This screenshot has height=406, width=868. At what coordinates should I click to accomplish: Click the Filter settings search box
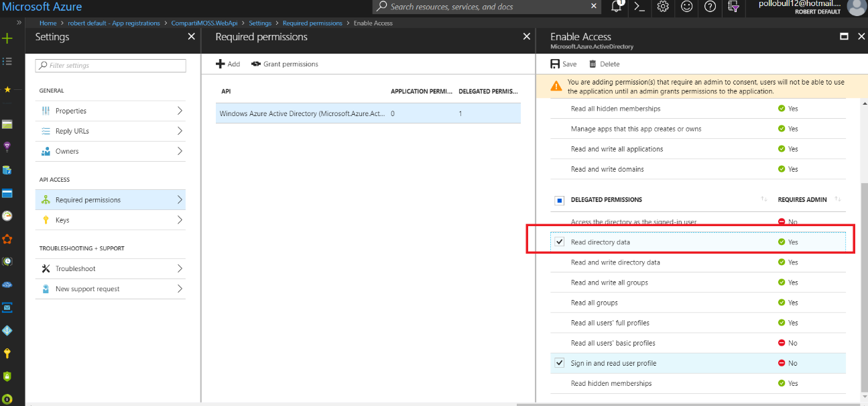110,65
